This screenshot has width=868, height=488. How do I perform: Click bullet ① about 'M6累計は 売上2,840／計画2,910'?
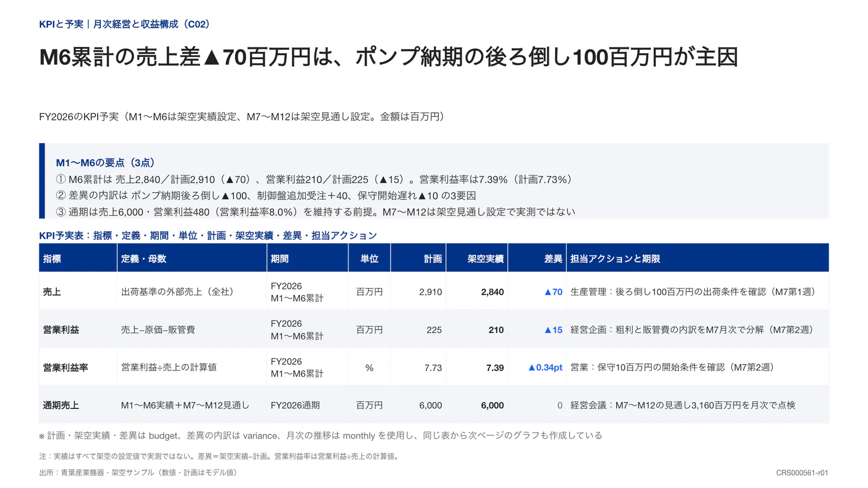pos(316,179)
